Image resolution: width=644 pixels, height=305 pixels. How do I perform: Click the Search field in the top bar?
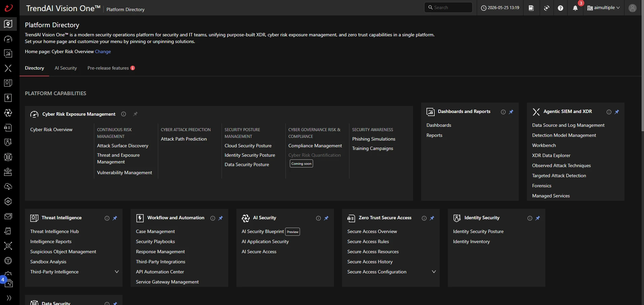coord(448,7)
